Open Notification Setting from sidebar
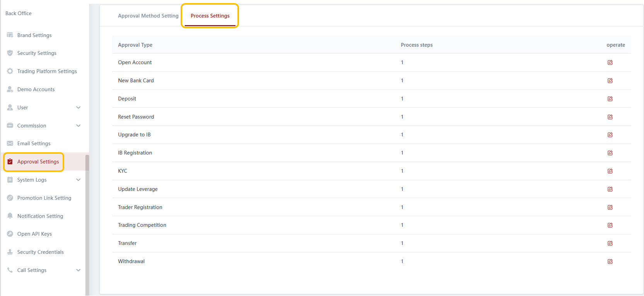The height and width of the screenshot is (296, 644). (40, 216)
